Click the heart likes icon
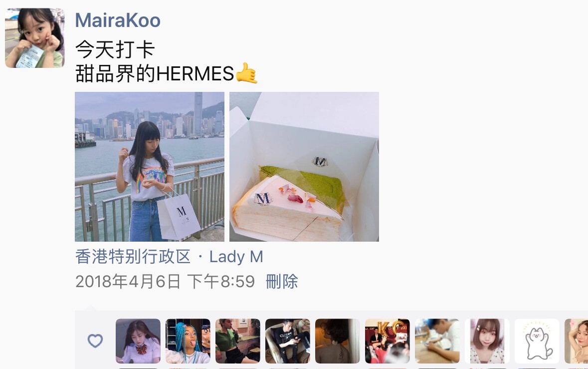The image size is (588, 369). [x=95, y=341]
